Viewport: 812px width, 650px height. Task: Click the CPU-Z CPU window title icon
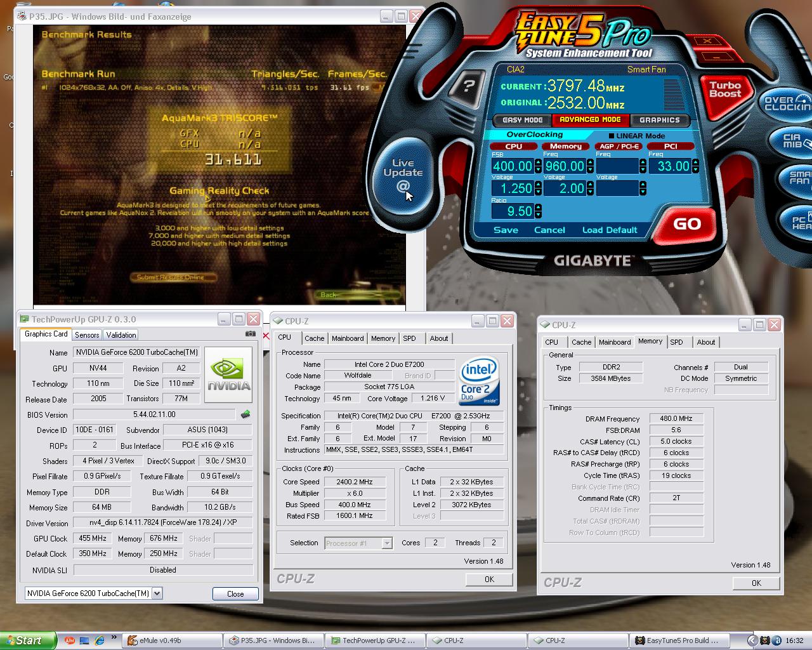tap(278, 321)
